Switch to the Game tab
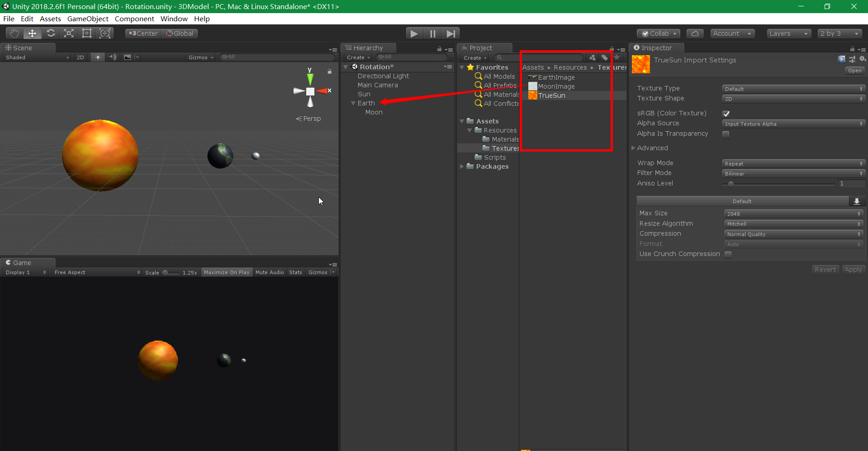Image resolution: width=868 pixels, height=451 pixels. [x=22, y=263]
